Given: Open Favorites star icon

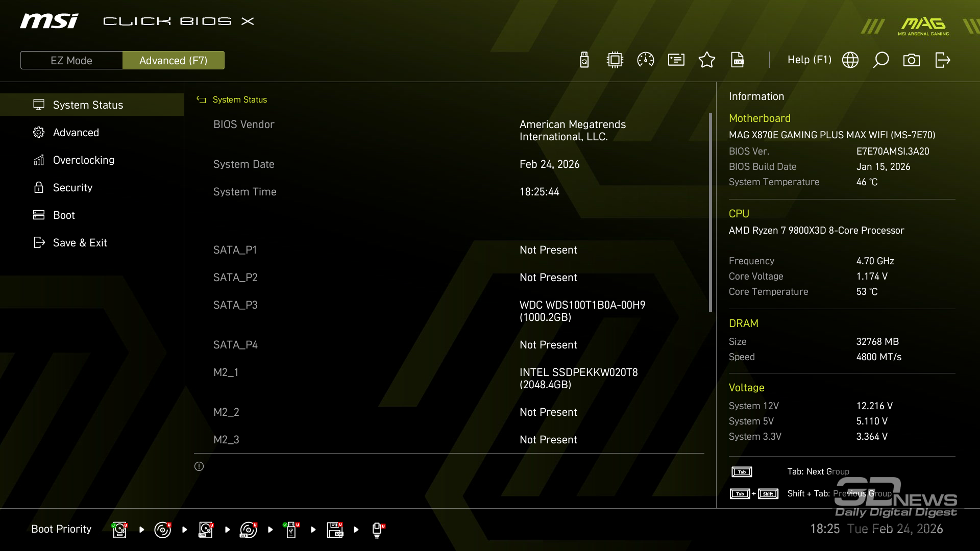Looking at the screenshot, I should (707, 60).
